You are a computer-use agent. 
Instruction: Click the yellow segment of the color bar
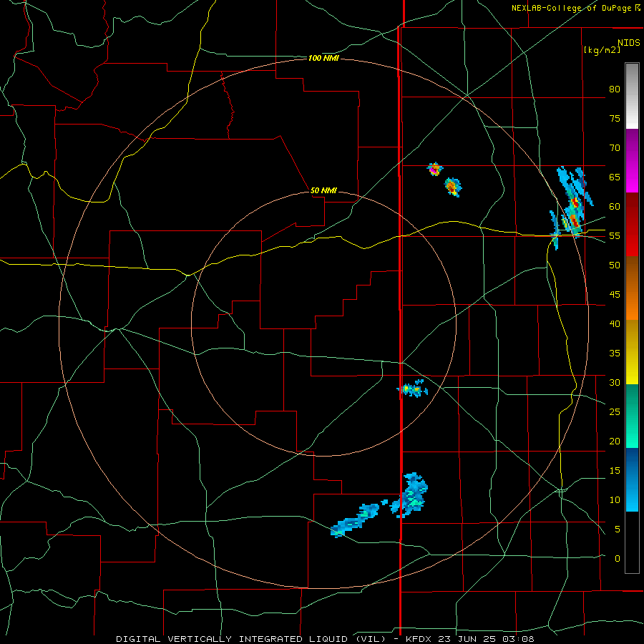coord(632,351)
